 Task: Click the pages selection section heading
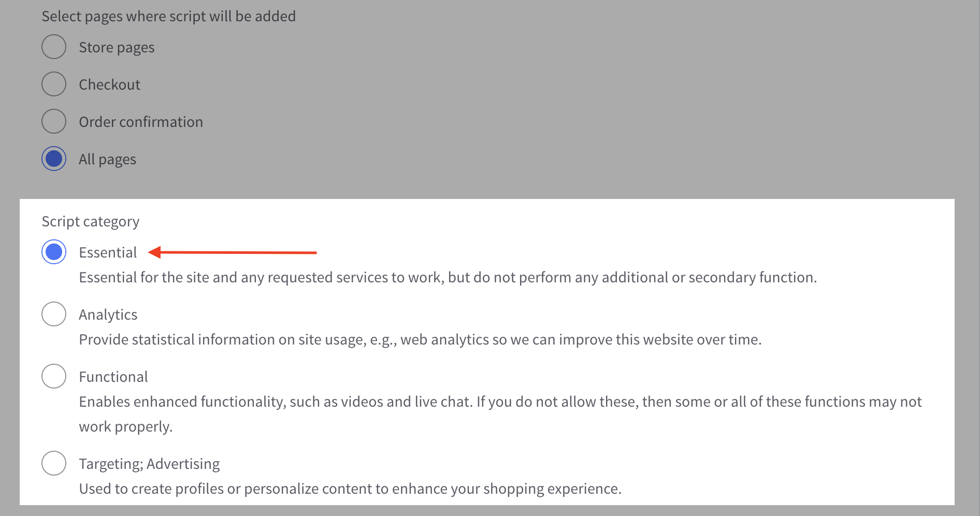(x=168, y=16)
